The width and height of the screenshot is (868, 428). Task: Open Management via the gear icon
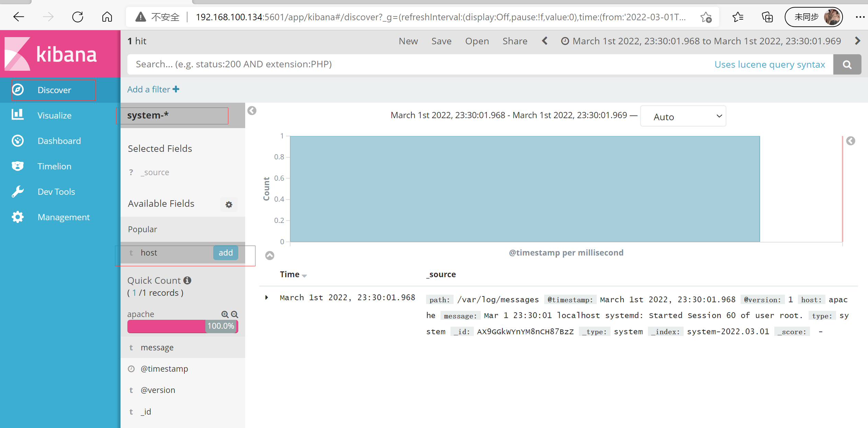pyautogui.click(x=18, y=217)
